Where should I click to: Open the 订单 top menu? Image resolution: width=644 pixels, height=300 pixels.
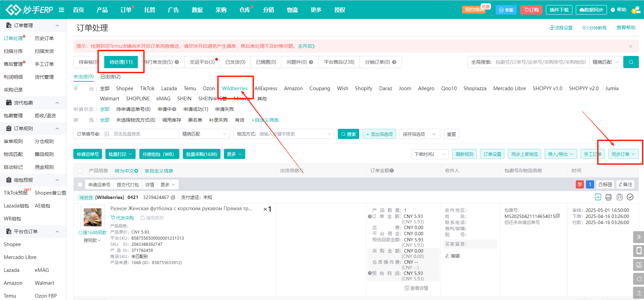pyautogui.click(x=126, y=10)
